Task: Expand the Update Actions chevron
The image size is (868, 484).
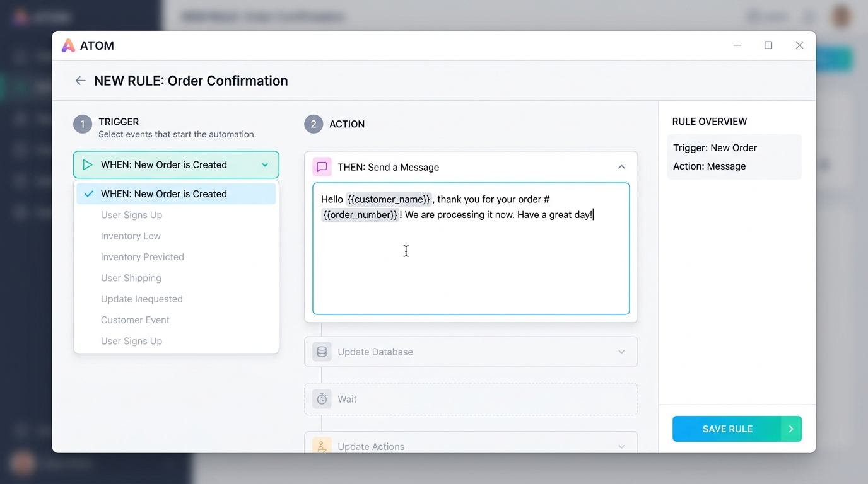Action: [x=621, y=446]
